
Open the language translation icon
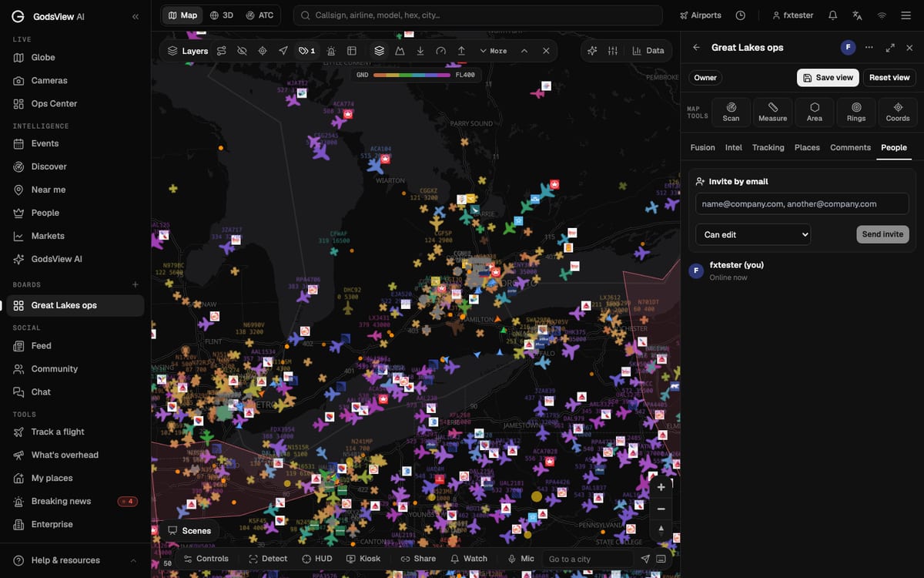(857, 15)
